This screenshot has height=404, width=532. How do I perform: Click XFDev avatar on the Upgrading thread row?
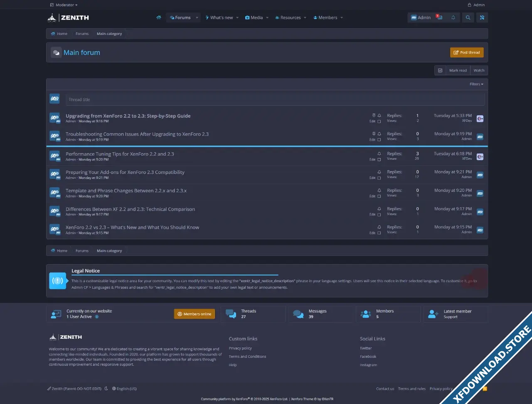480,119
